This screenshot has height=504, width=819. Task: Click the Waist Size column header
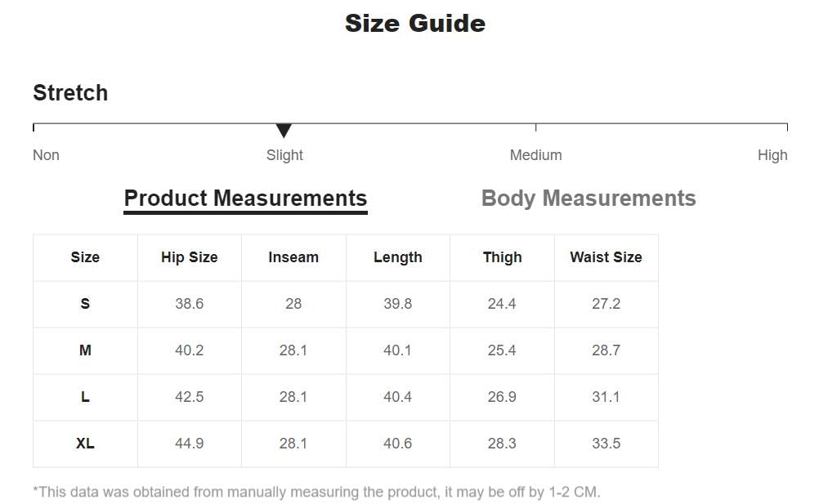click(606, 257)
